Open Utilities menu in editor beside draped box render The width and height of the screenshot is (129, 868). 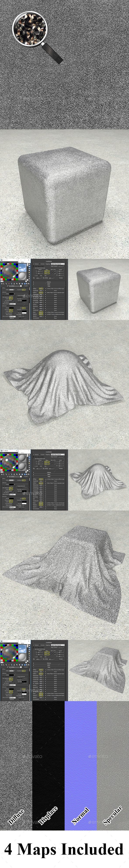23,643
